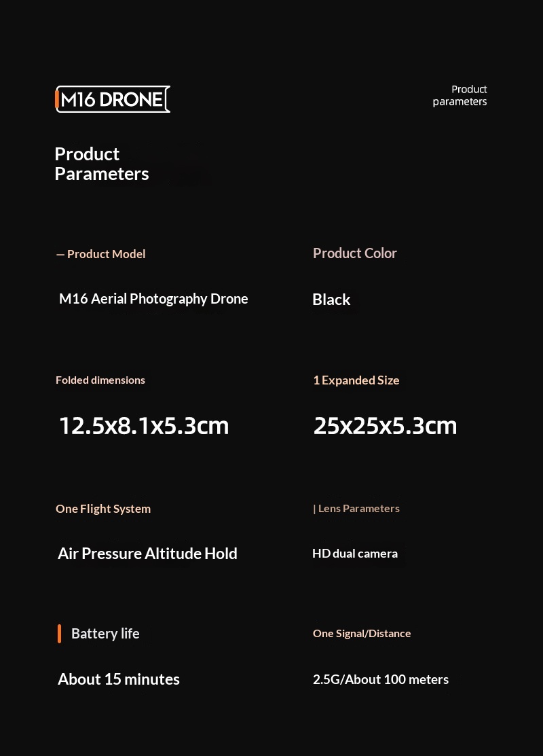Viewport: 543px width, 756px height.
Task: Click Air Pressure Altitude Hold text
Action: pos(147,554)
